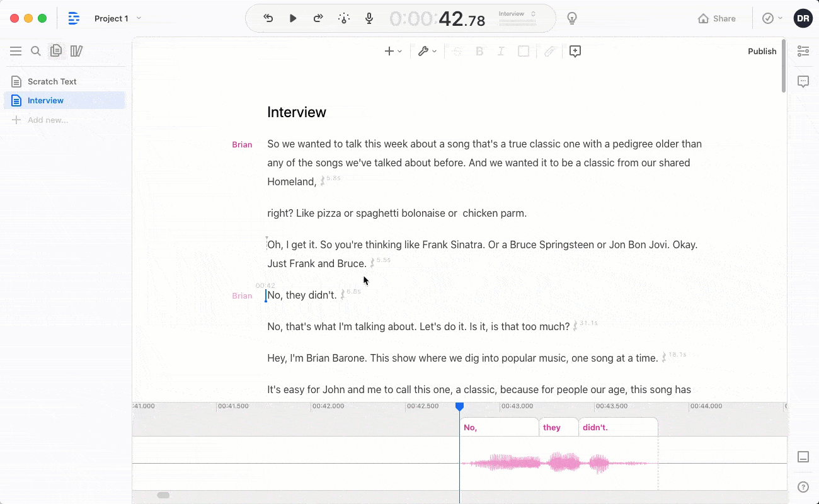The height and width of the screenshot is (504, 819).
Task: Toggle the timeline panel icon at bottom right
Action: [803, 457]
